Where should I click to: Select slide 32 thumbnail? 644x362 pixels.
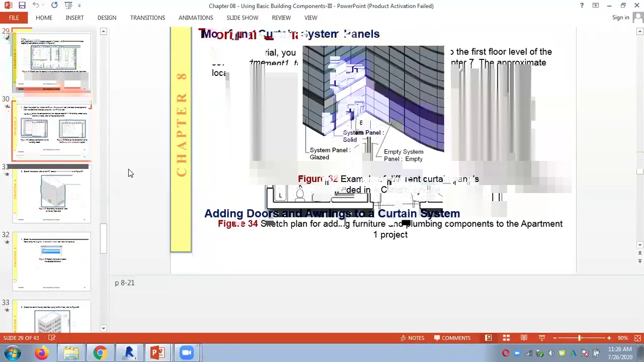tap(51, 261)
